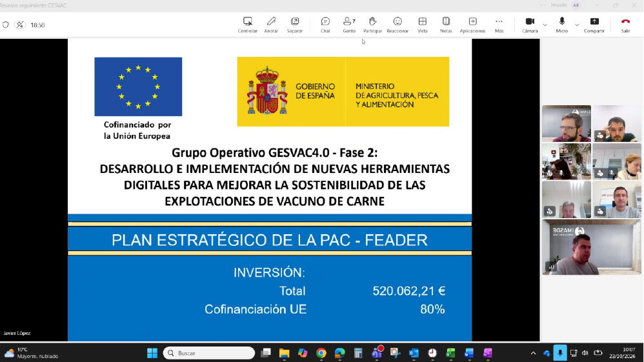Open Snipping Tool from the taskbar

[x=395, y=353]
